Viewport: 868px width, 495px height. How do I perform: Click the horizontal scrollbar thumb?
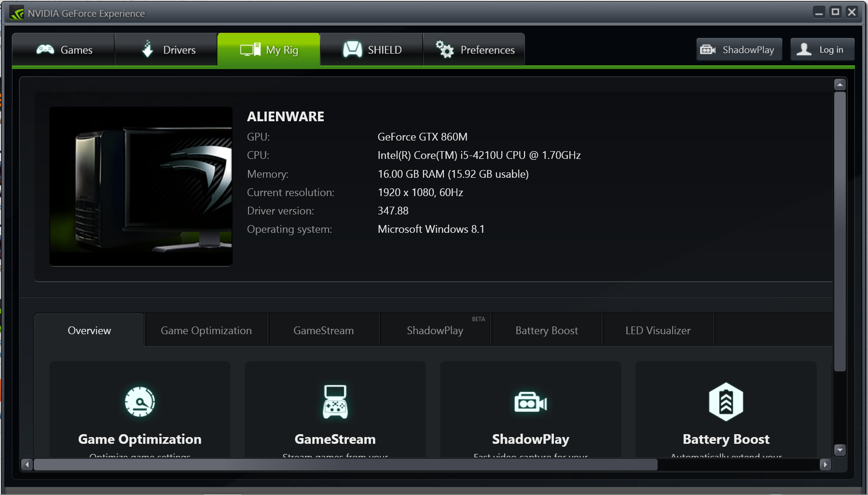[345, 465]
